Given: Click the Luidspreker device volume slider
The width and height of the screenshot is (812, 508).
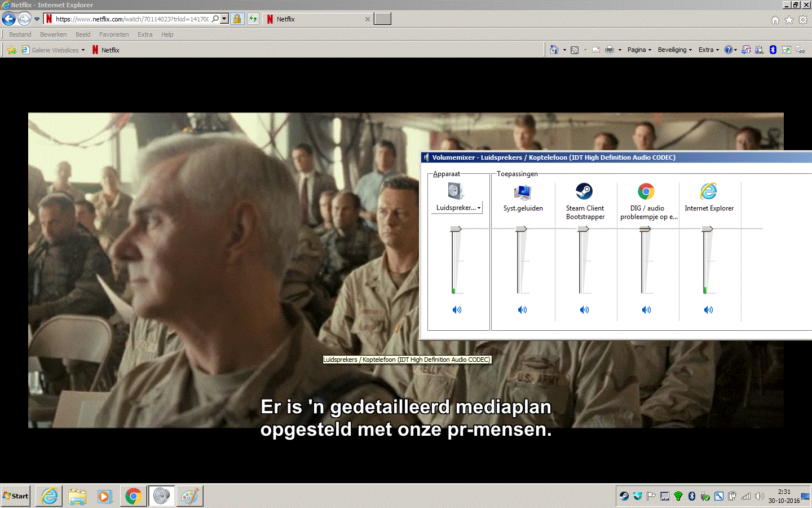Looking at the screenshot, I should coord(456,229).
